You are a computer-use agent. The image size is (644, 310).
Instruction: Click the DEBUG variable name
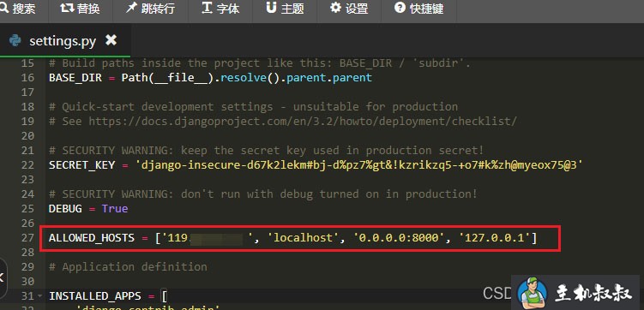[x=65, y=209]
